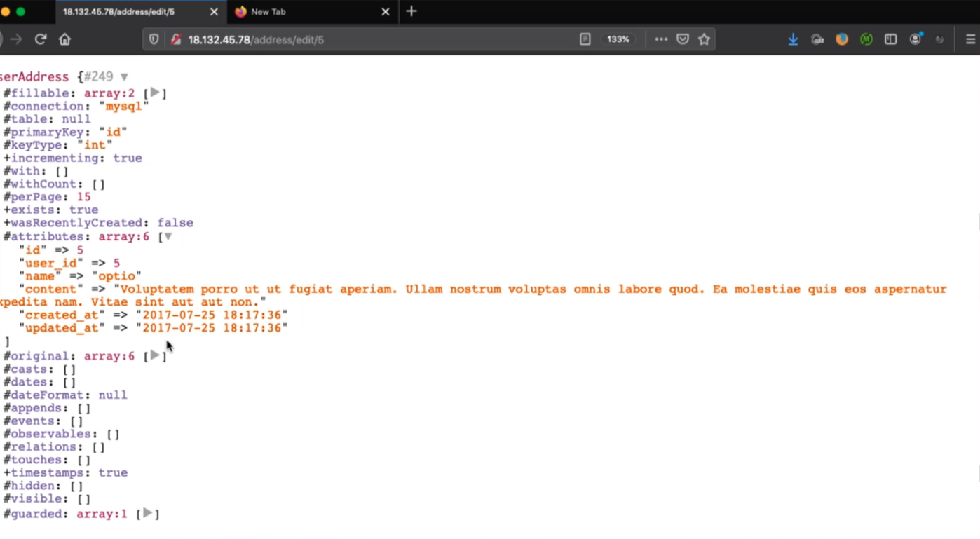Image resolution: width=980 pixels, height=539 pixels.
Task: Go to the Firefox home page
Action: click(x=64, y=39)
